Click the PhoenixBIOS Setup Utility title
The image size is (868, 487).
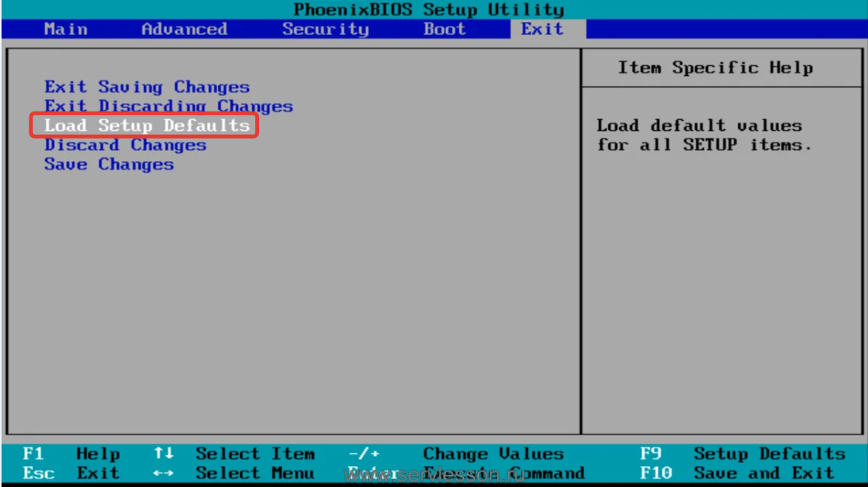coord(429,10)
